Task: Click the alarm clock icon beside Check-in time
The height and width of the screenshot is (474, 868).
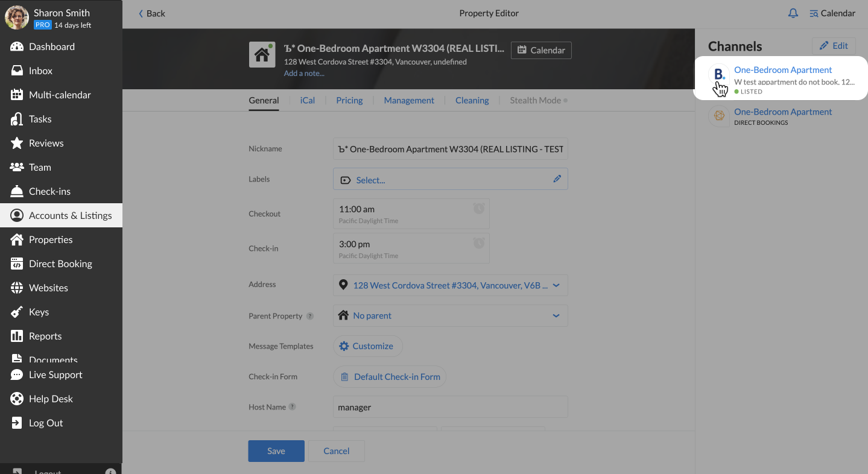Action: click(x=479, y=244)
